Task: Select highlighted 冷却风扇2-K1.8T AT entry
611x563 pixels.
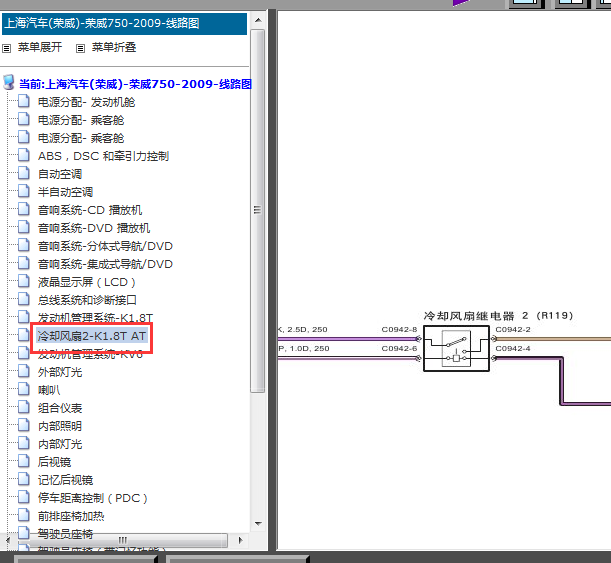Action: pos(92,336)
